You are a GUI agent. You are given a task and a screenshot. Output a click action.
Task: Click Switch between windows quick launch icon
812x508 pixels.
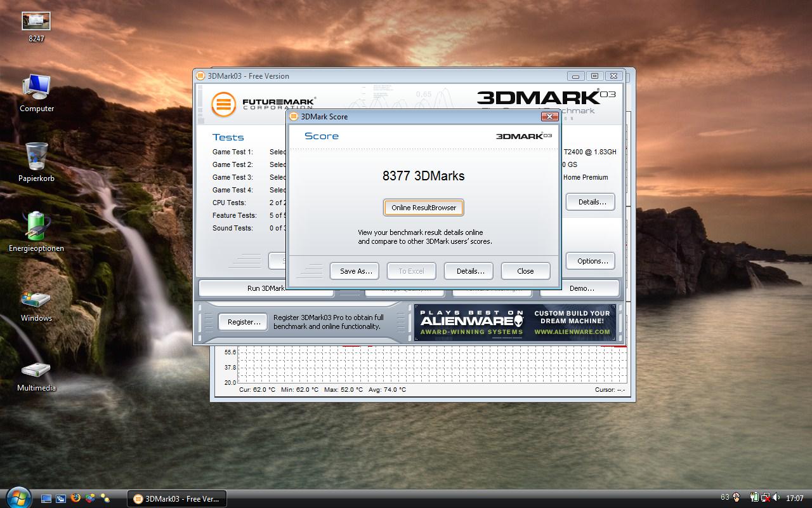point(61,498)
